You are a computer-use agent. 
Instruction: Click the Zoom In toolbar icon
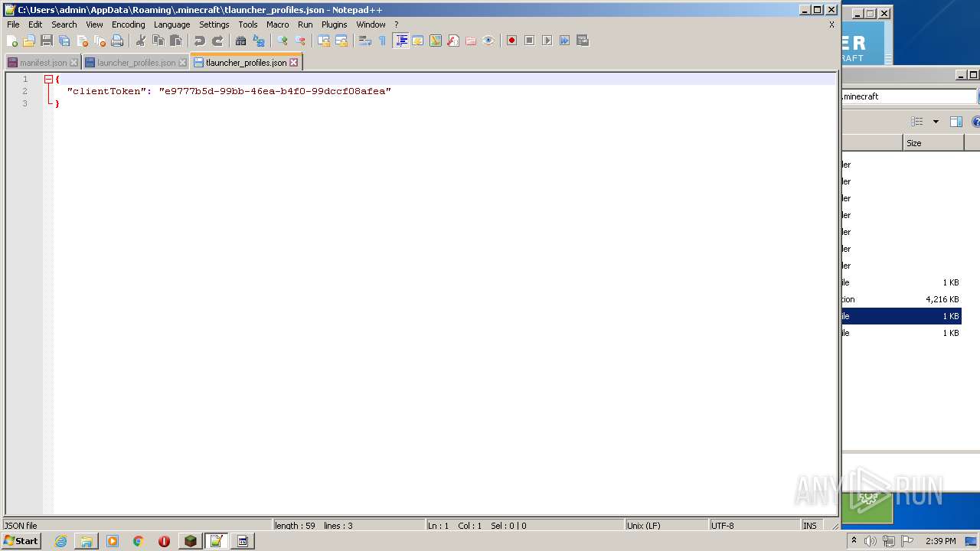[283, 41]
